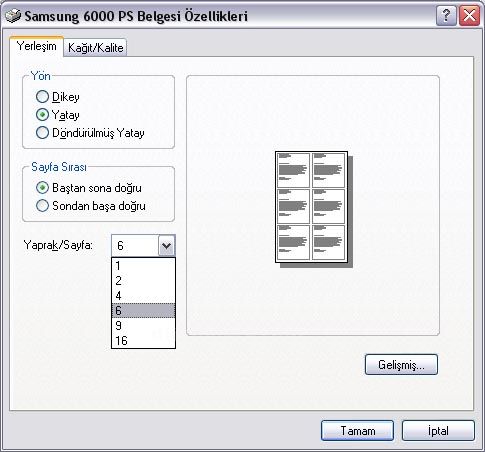Open the Gelişmiş advanced settings button
Image resolution: width=485 pixels, height=452 pixels.
click(401, 364)
